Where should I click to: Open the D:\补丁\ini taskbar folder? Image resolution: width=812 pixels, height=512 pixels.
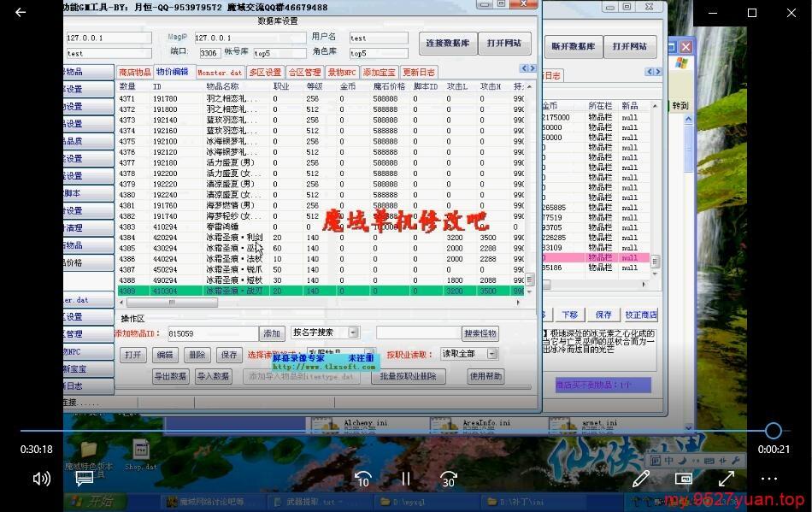pyautogui.click(x=533, y=502)
